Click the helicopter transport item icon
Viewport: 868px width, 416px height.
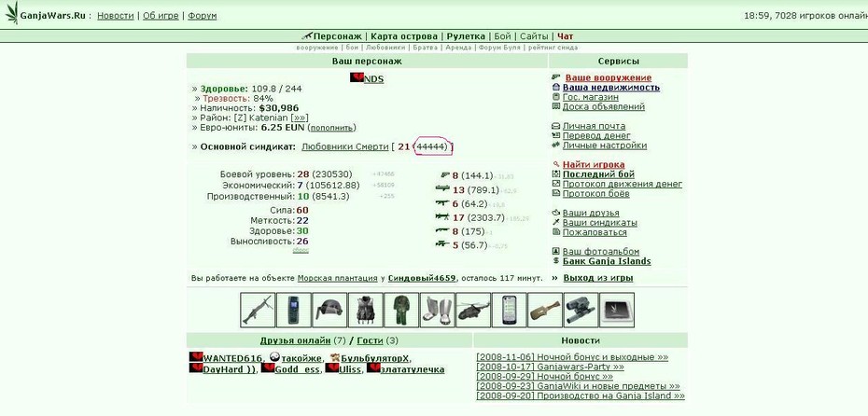473,310
